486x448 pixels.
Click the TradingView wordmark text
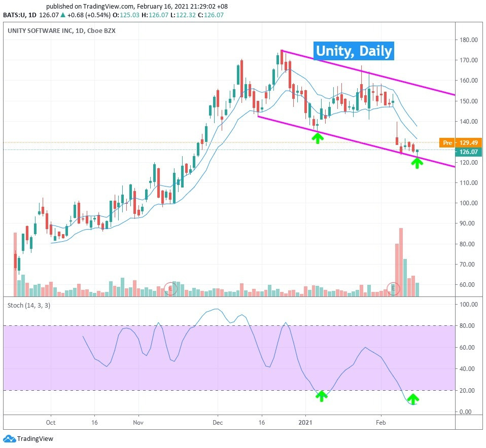click(35, 439)
